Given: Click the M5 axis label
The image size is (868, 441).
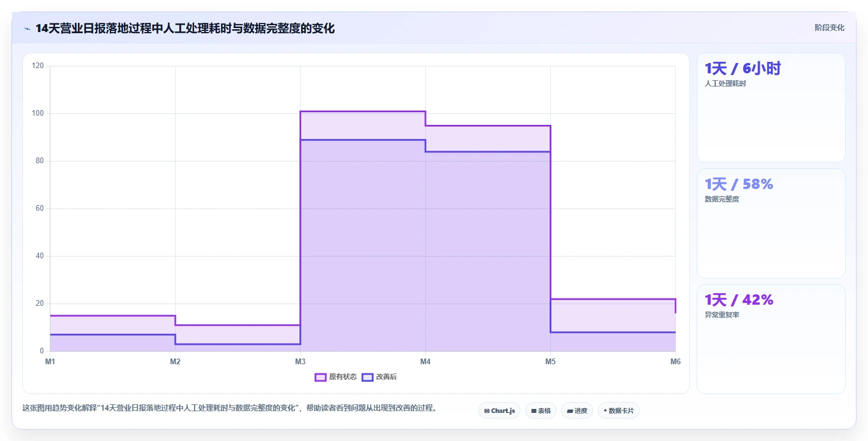Looking at the screenshot, I should (x=550, y=361).
